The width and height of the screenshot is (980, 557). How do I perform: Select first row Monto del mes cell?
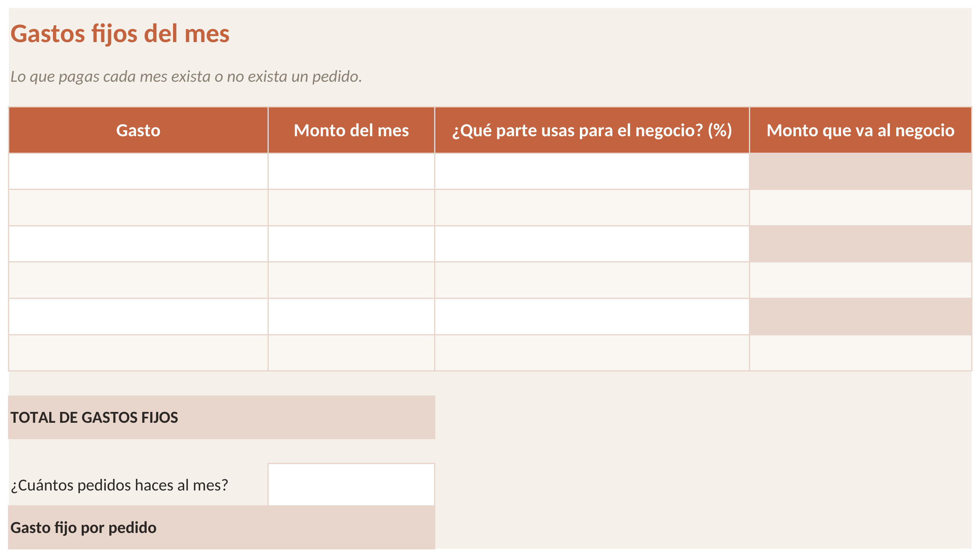(x=351, y=172)
